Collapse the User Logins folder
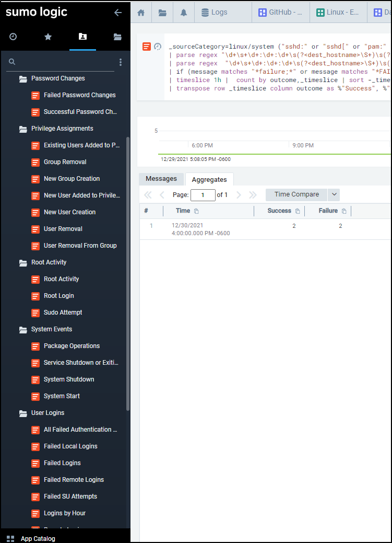392x543 pixels. [23, 413]
